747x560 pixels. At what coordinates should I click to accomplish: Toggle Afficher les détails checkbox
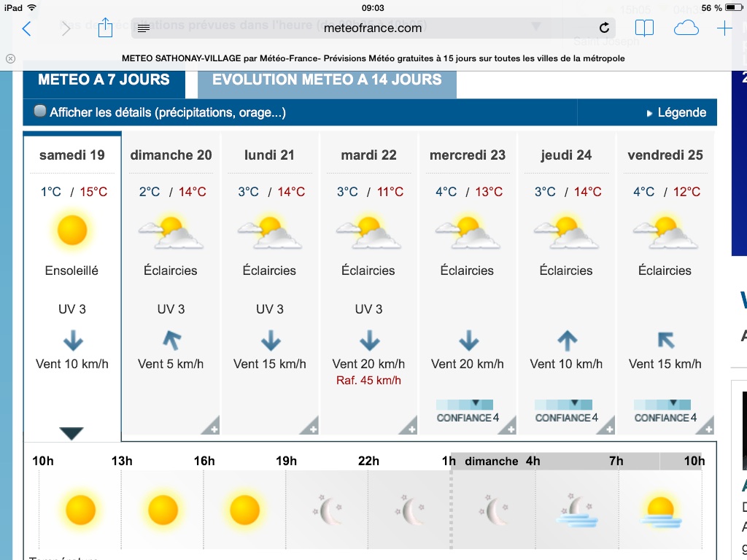pos(41,112)
